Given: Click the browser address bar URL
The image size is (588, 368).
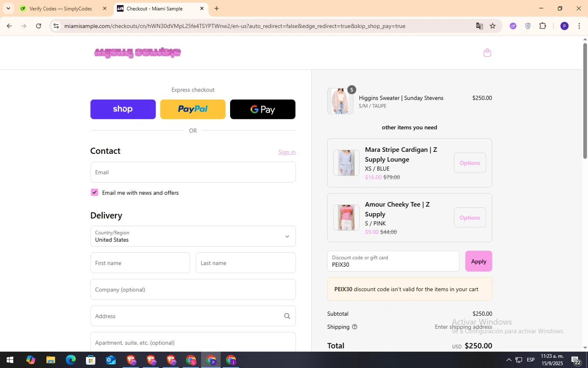Looking at the screenshot, I should tap(234, 26).
